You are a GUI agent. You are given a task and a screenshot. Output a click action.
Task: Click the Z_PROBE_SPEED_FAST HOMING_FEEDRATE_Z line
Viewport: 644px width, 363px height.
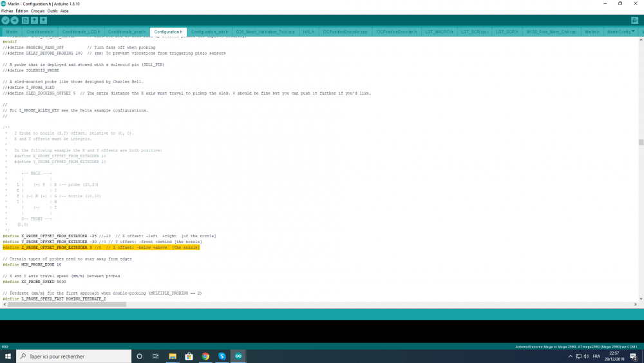(x=54, y=299)
